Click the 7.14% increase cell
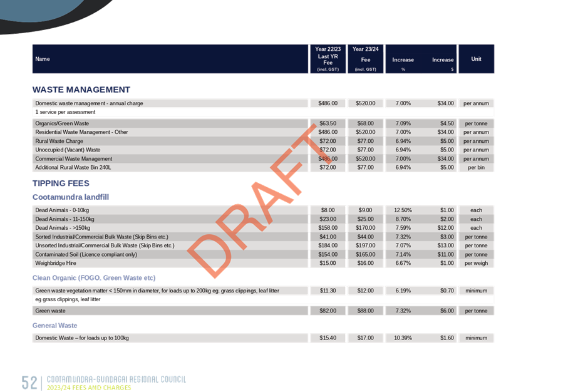This screenshot has height=392, width=568. click(403, 254)
